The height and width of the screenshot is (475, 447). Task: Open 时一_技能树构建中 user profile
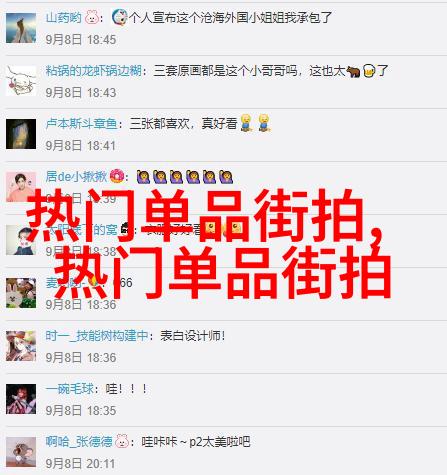97,336
